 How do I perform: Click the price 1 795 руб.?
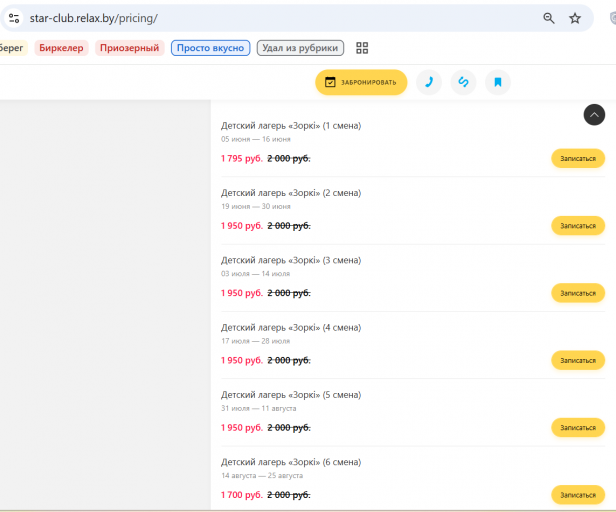pyautogui.click(x=242, y=158)
